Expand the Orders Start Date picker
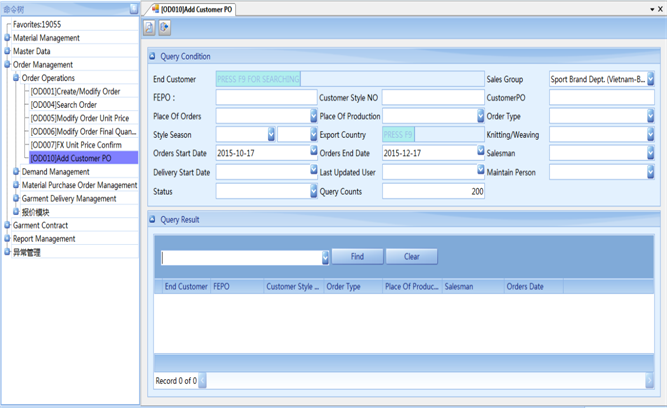This screenshot has width=667, height=408. coord(313,153)
